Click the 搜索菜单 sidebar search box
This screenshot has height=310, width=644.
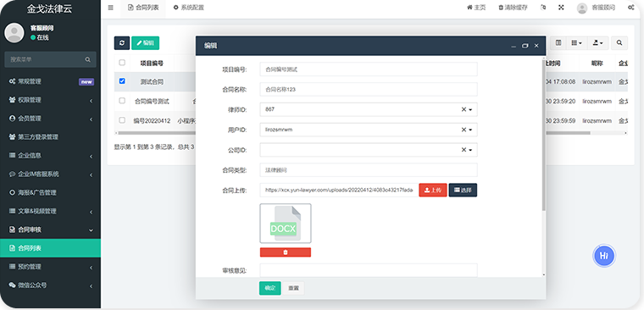[x=50, y=59]
